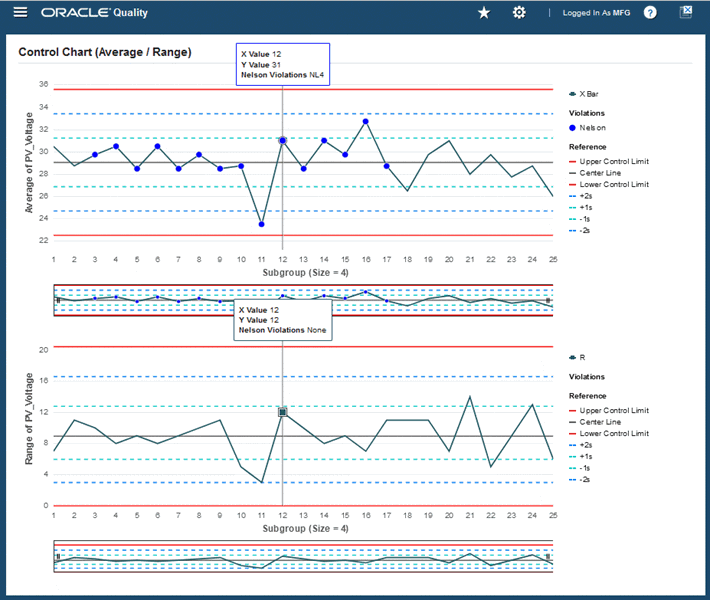Click subgroup 11 low point on range chart
The height and width of the screenshot is (600, 710).
click(x=262, y=482)
